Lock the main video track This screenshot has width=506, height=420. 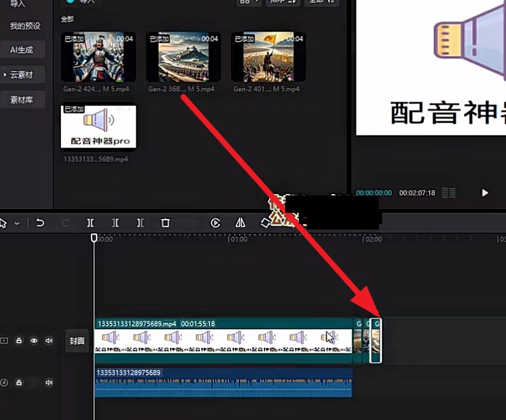tap(19, 340)
